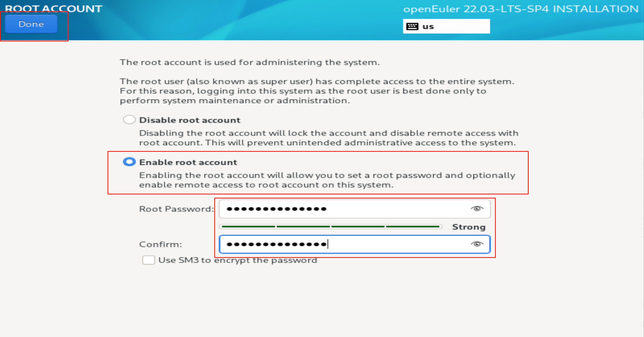
Task: Hide the Root Password again with eye toggle
Action: 477,209
